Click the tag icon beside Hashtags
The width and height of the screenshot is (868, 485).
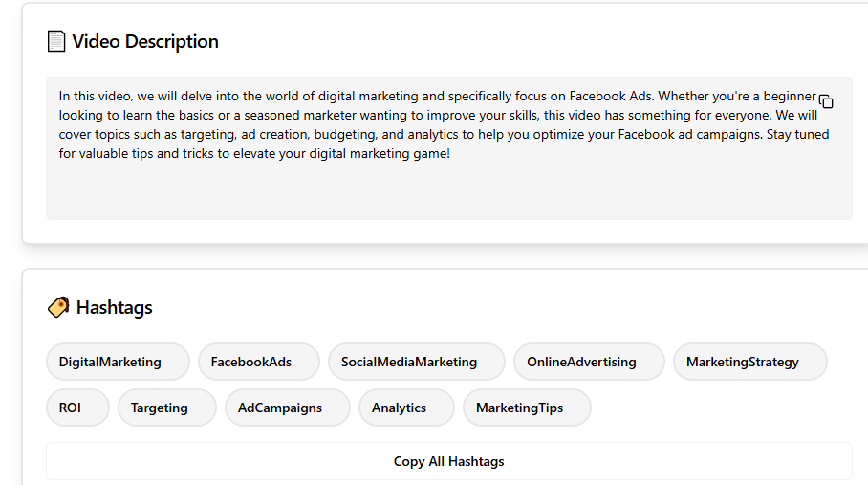[57, 307]
